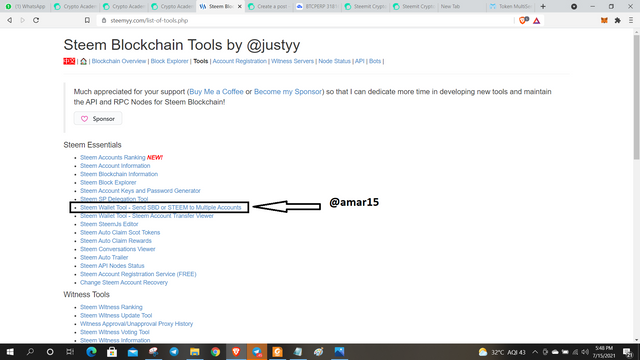Click the Buy Me a Coffee link
Screen dimensions: 640x360
coord(216,92)
